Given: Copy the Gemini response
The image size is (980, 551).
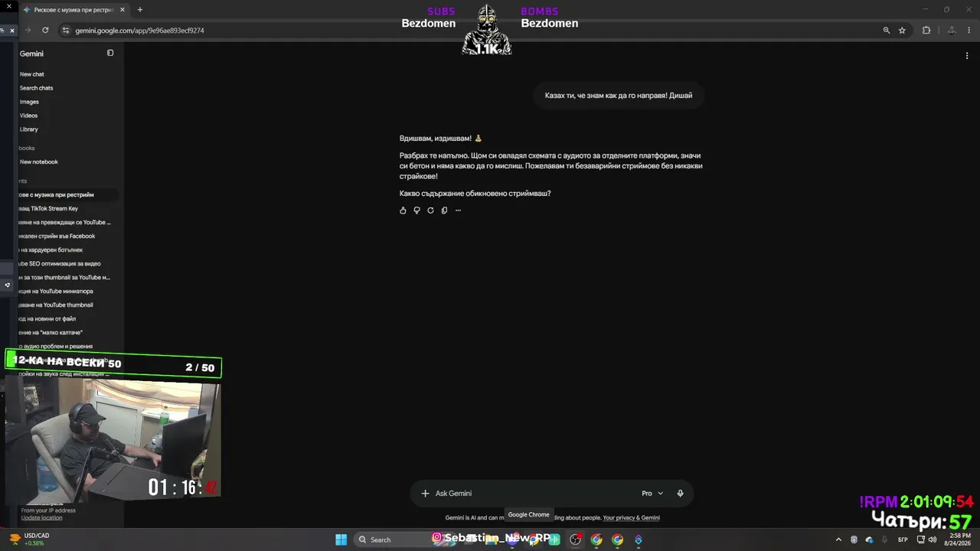Looking at the screenshot, I should pos(444,210).
